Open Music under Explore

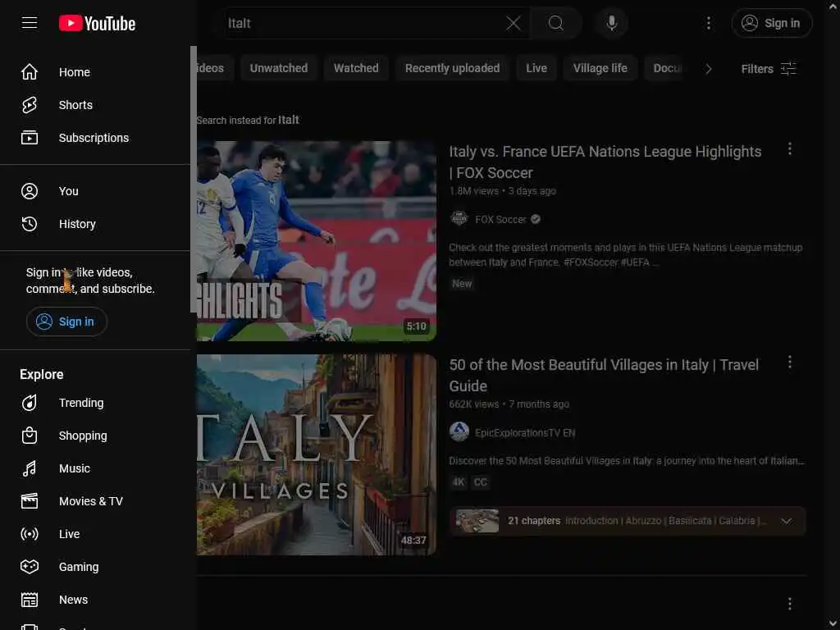[x=95, y=468]
